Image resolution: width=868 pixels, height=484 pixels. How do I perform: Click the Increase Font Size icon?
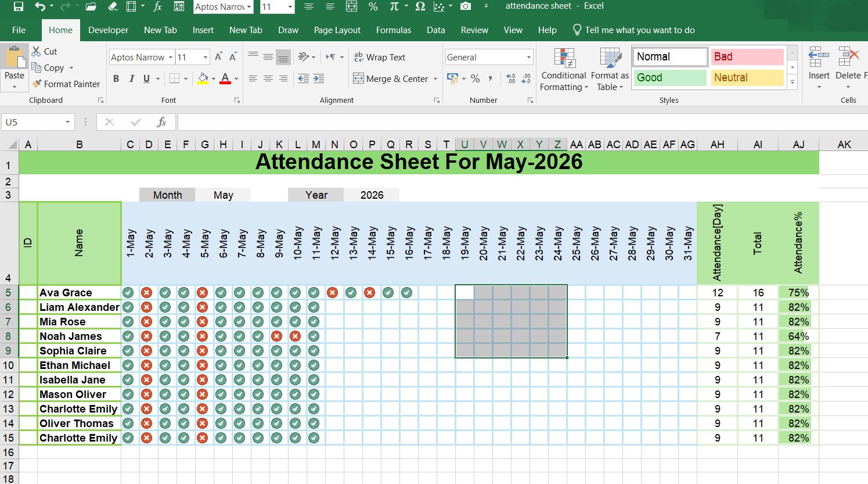[x=218, y=57]
